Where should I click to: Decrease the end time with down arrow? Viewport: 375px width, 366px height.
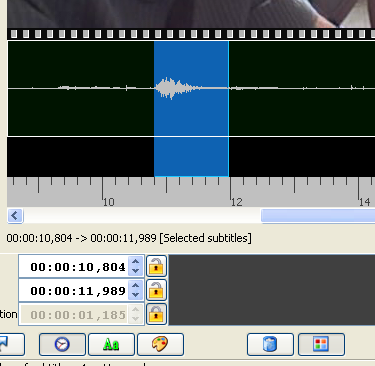[135, 295]
